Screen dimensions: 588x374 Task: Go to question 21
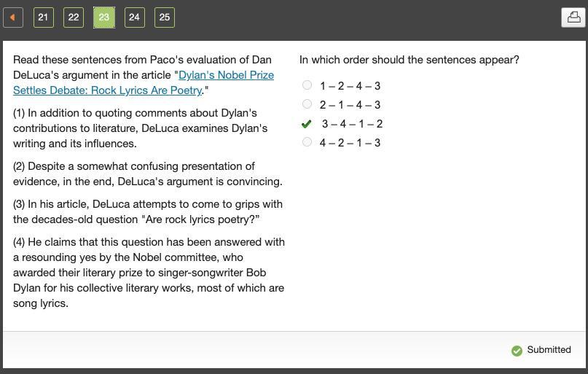click(x=43, y=17)
